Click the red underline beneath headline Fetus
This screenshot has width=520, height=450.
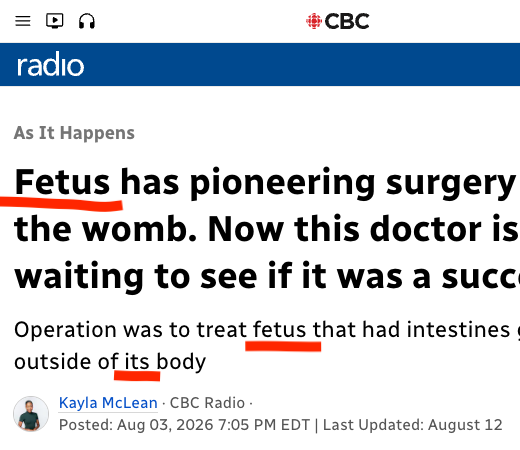[61, 204]
